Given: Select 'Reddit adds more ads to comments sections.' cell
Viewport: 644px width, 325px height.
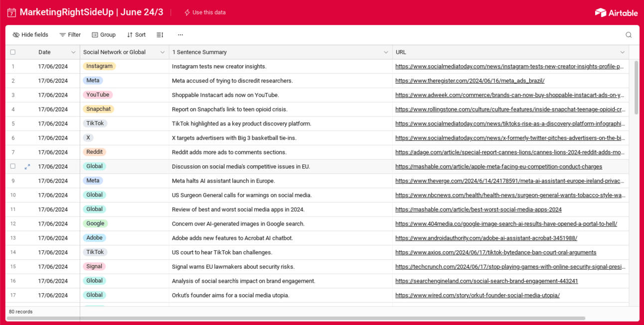Looking at the screenshot, I should [x=281, y=152].
